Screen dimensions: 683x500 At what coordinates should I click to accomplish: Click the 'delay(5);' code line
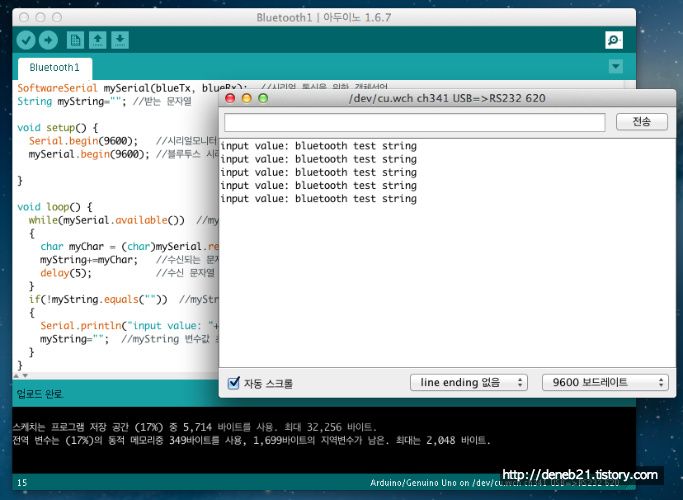(66, 273)
